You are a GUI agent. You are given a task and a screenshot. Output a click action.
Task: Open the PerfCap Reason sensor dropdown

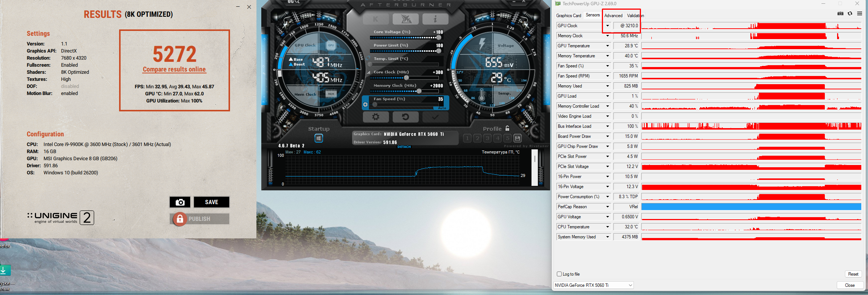607,207
